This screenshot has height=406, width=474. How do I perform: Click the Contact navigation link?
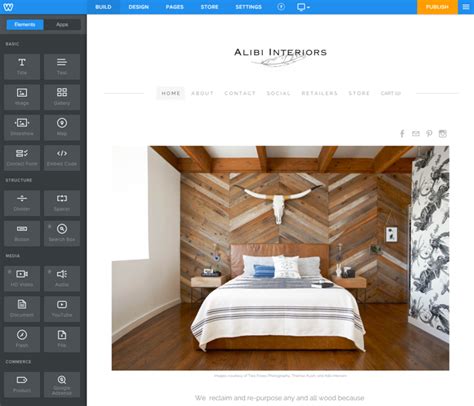[240, 93]
